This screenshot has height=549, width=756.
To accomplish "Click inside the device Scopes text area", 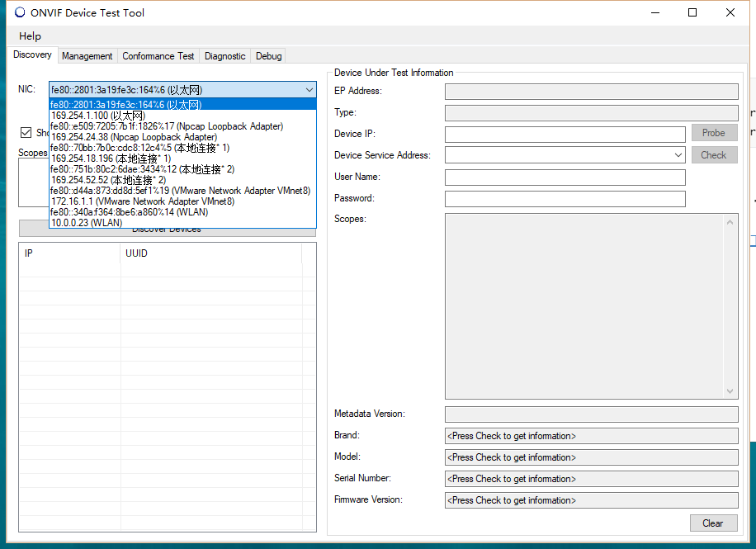I will 584,306.
